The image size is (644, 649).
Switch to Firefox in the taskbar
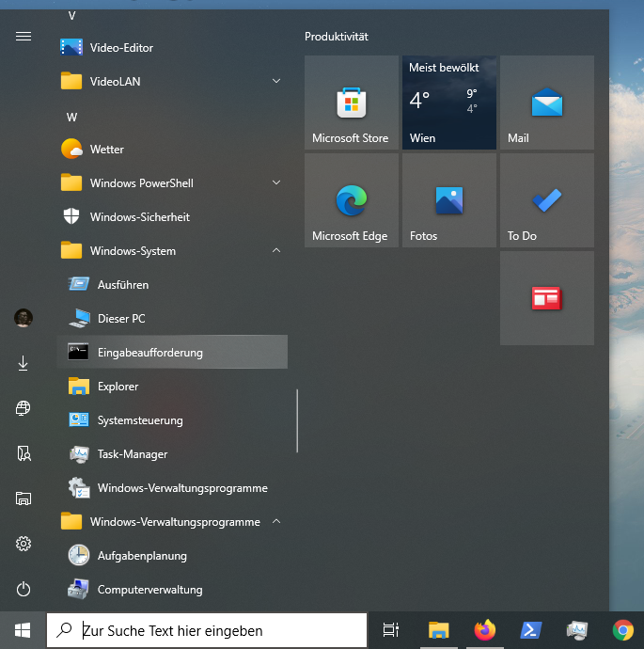pos(485,630)
